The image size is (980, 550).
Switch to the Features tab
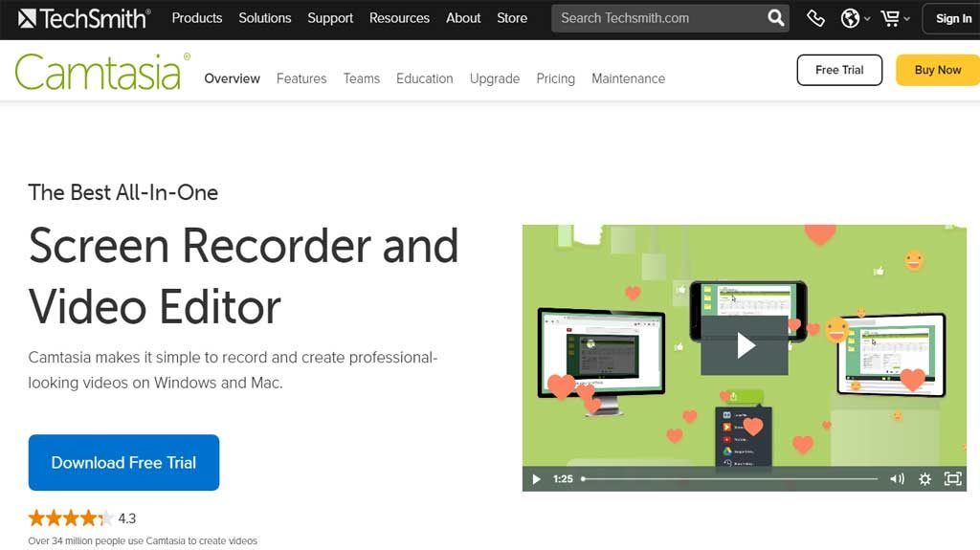click(301, 78)
